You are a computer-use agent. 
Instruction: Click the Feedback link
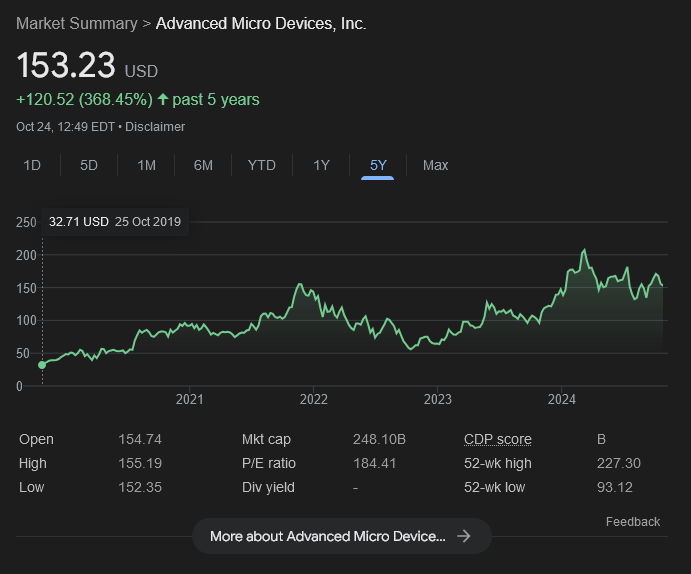click(x=633, y=522)
